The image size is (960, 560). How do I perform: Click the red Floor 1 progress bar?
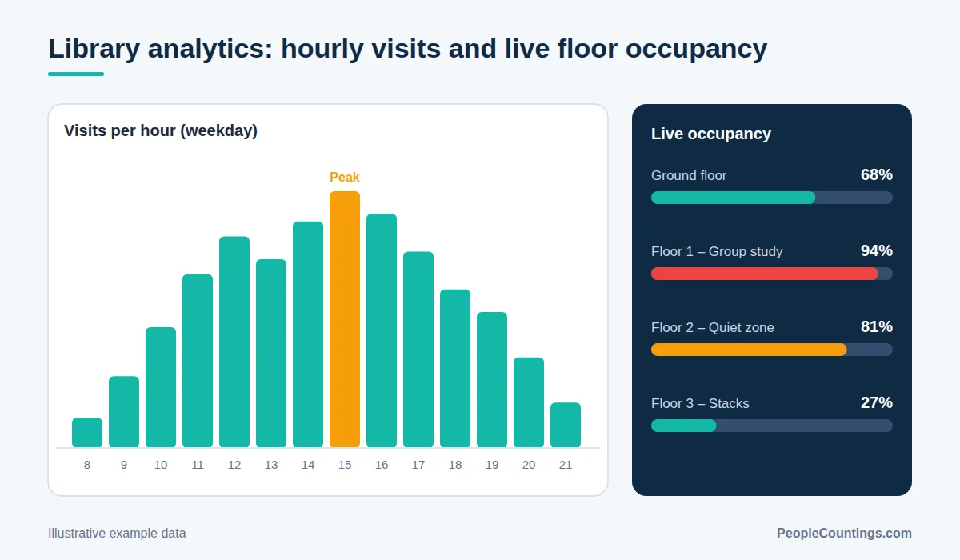[772, 274]
